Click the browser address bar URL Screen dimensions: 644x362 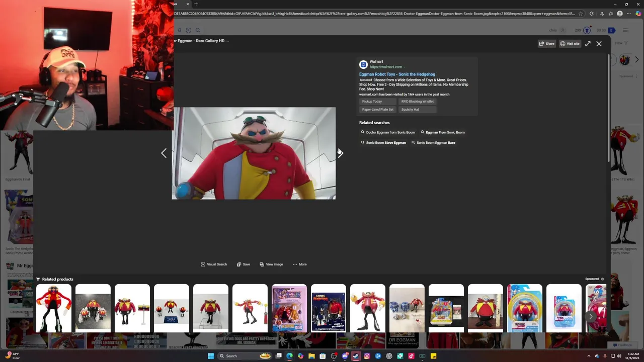tap(374, 14)
